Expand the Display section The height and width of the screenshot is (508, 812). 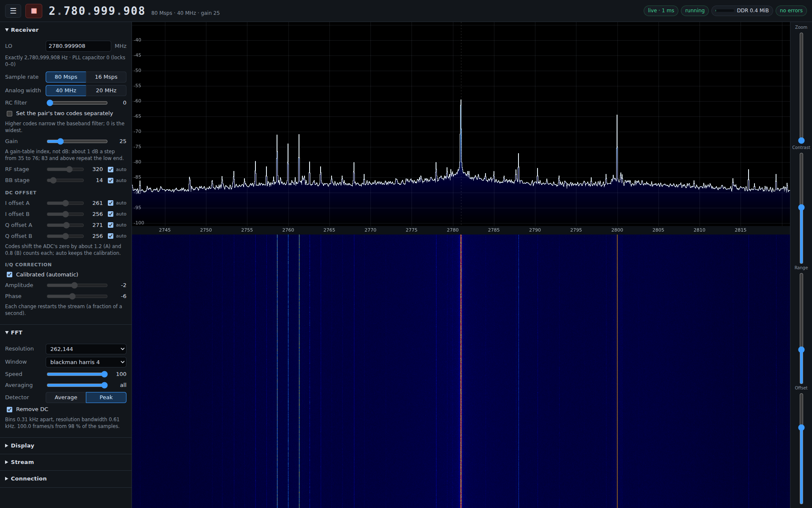[19, 446]
